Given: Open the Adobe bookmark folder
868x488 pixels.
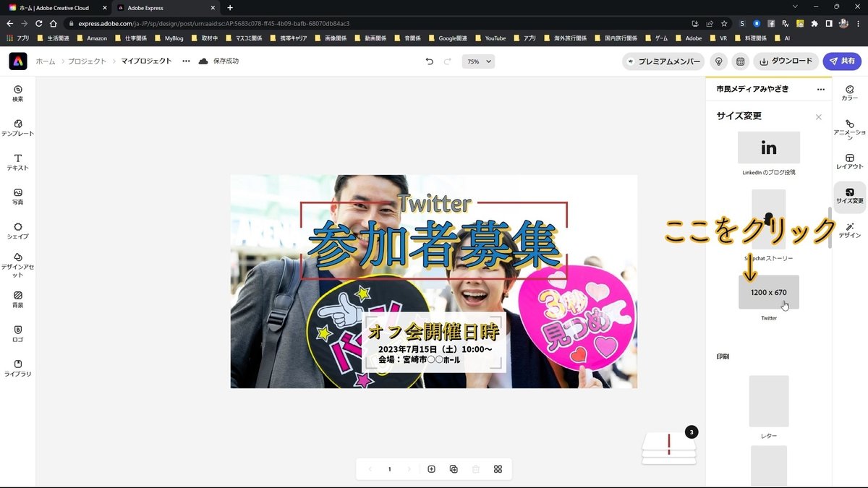Looking at the screenshot, I should [x=687, y=38].
